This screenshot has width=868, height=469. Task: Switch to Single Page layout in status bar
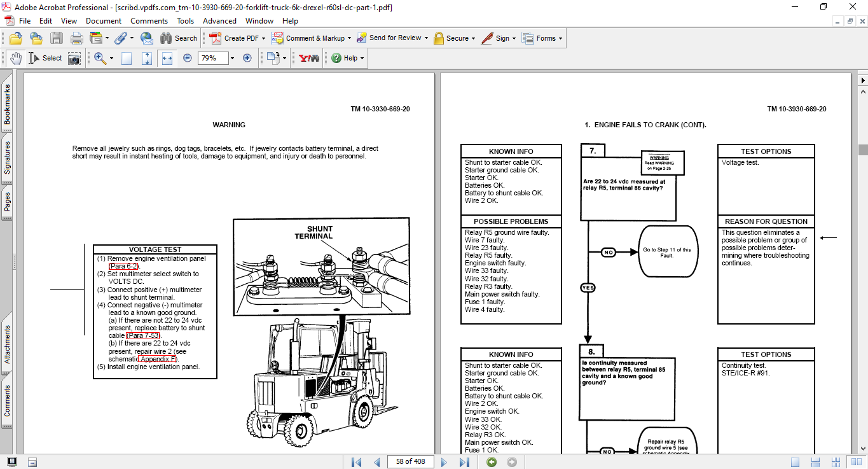tap(795, 462)
